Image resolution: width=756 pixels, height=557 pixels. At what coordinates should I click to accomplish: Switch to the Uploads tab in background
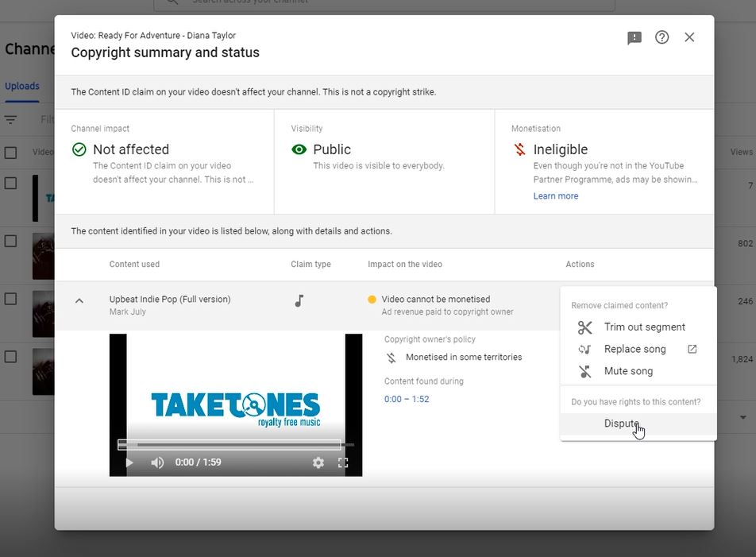[x=22, y=86]
